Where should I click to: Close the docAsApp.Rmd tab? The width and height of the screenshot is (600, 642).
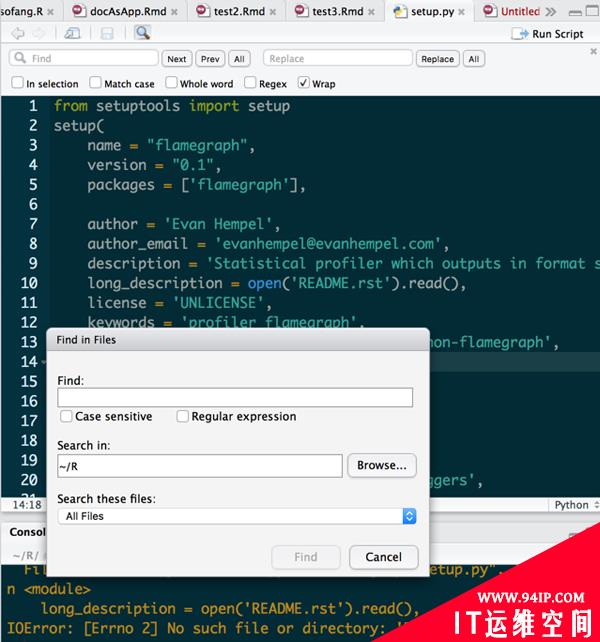point(174,12)
